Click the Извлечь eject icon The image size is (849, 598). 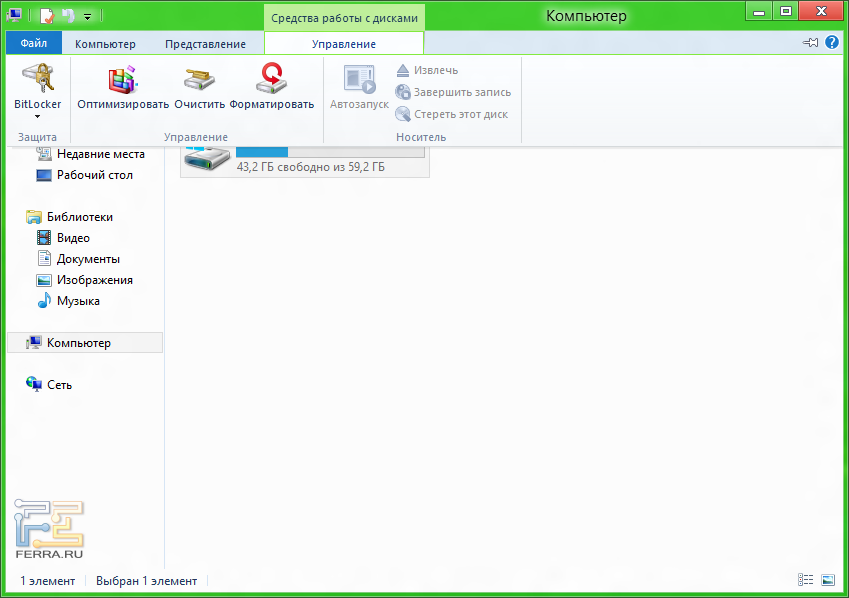click(403, 70)
